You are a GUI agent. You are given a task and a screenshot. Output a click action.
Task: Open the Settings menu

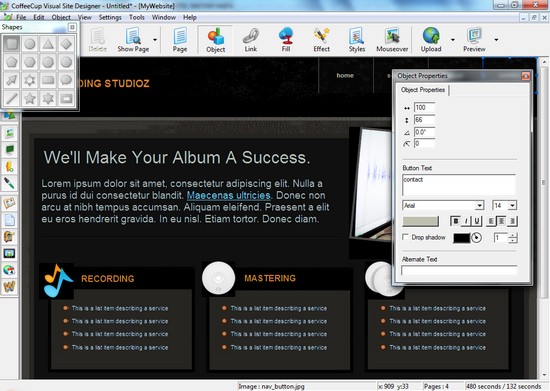point(110,17)
